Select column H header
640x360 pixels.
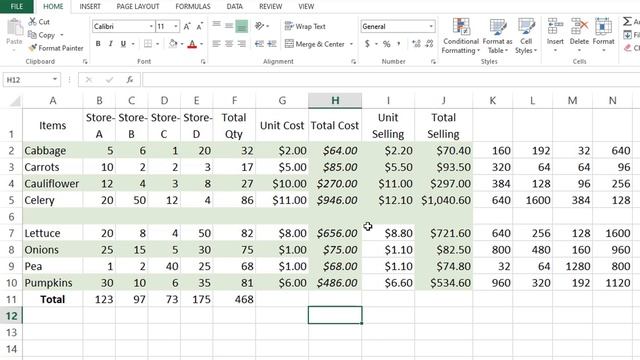(x=335, y=100)
